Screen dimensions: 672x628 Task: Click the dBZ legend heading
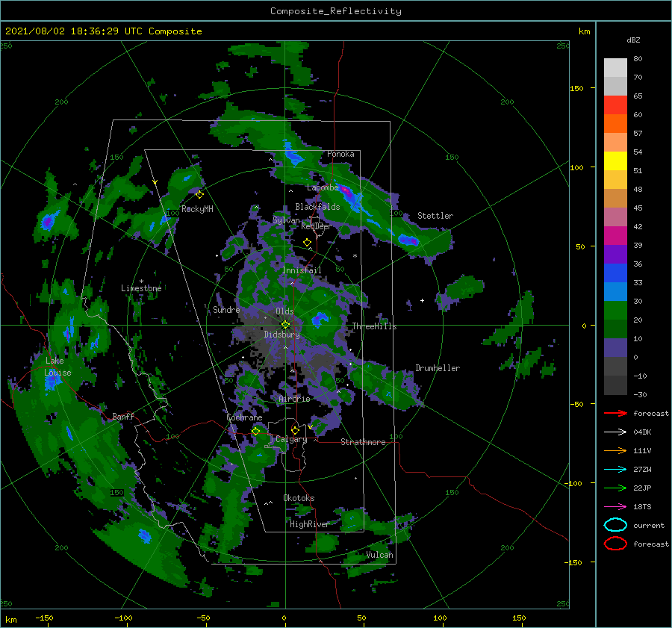(x=633, y=40)
